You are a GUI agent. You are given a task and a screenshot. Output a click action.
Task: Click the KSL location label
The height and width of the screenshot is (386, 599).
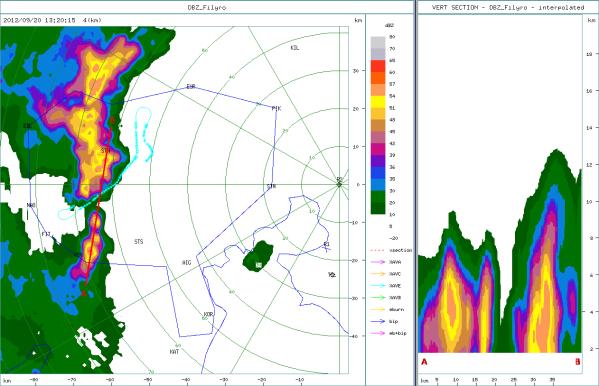click(x=295, y=48)
